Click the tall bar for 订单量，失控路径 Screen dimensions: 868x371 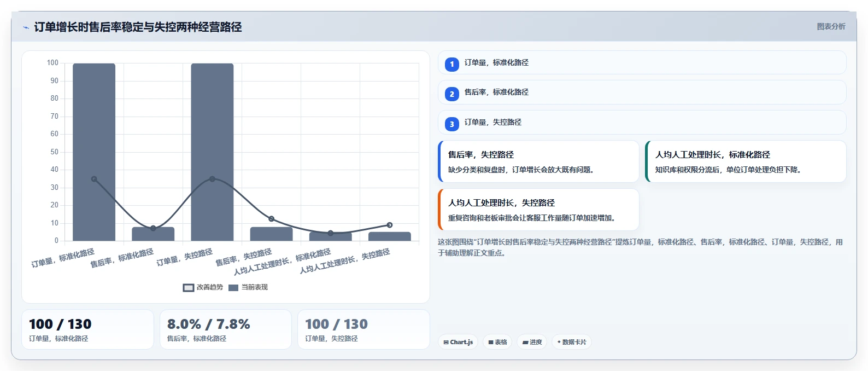click(212, 152)
